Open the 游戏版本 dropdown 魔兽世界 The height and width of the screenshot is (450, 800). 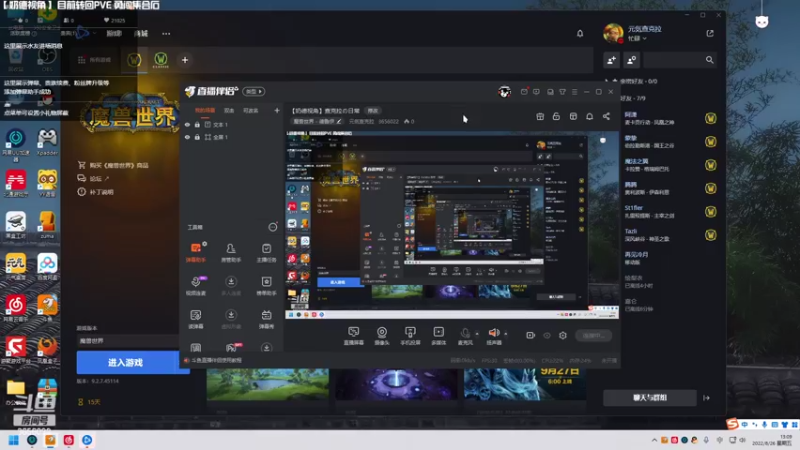[x=128, y=341]
